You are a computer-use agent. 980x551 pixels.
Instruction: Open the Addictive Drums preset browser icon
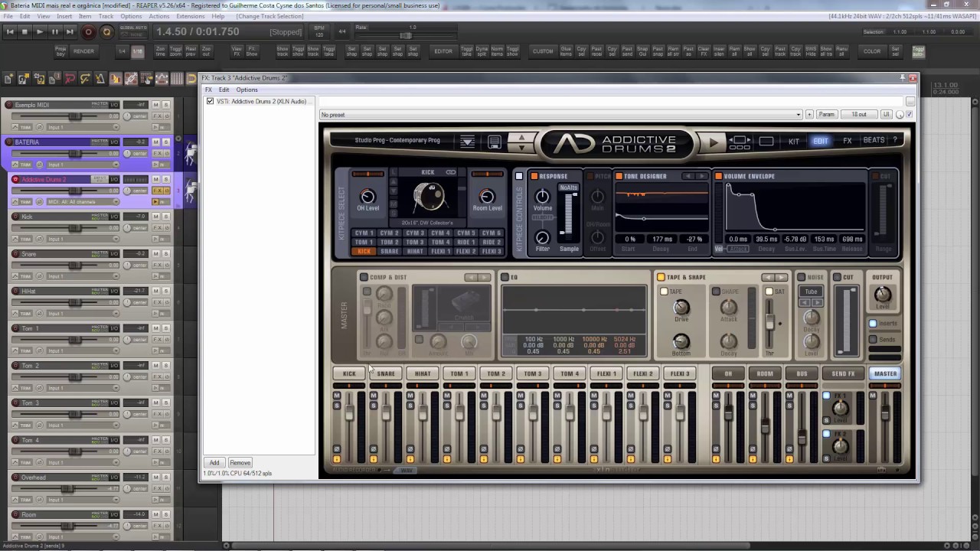467,142
